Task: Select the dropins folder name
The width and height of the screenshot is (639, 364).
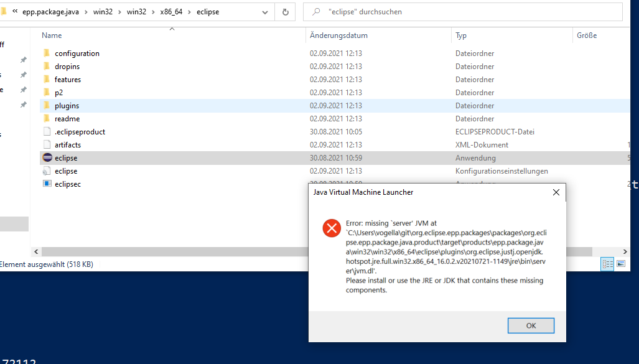Action: (67, 67)
